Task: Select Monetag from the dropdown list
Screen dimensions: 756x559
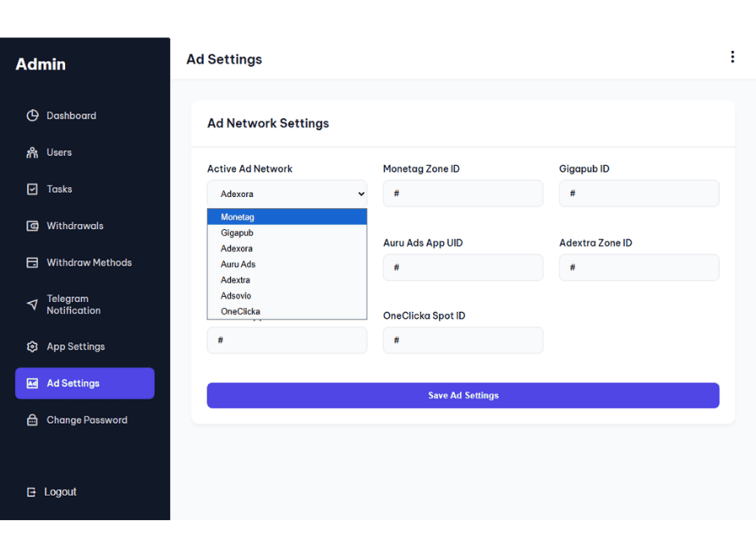Action: [238, 217]
